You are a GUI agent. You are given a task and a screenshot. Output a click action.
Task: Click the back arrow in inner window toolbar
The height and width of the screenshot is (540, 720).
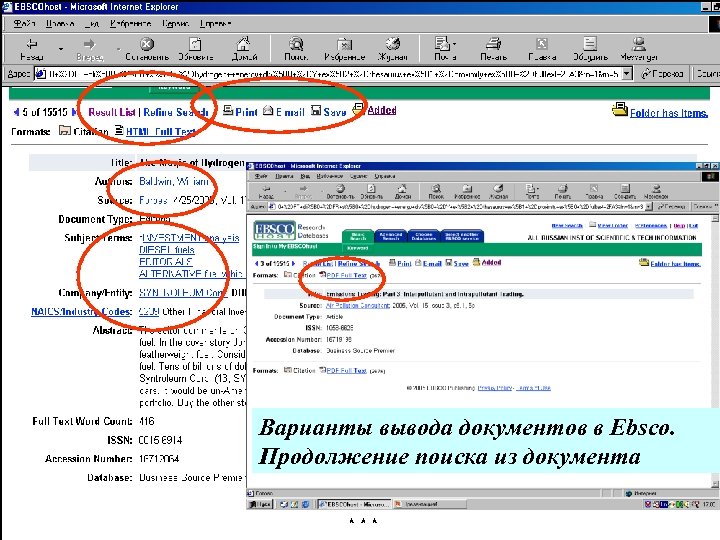pos(266,188)
